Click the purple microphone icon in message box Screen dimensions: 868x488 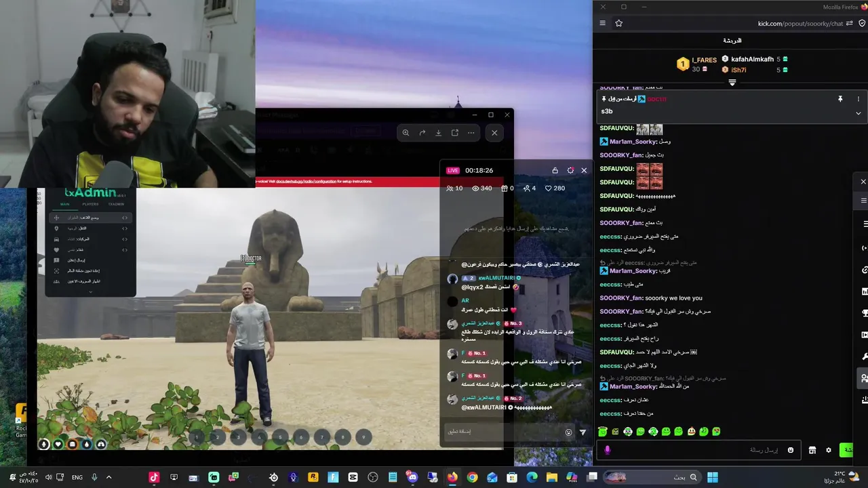607,450
